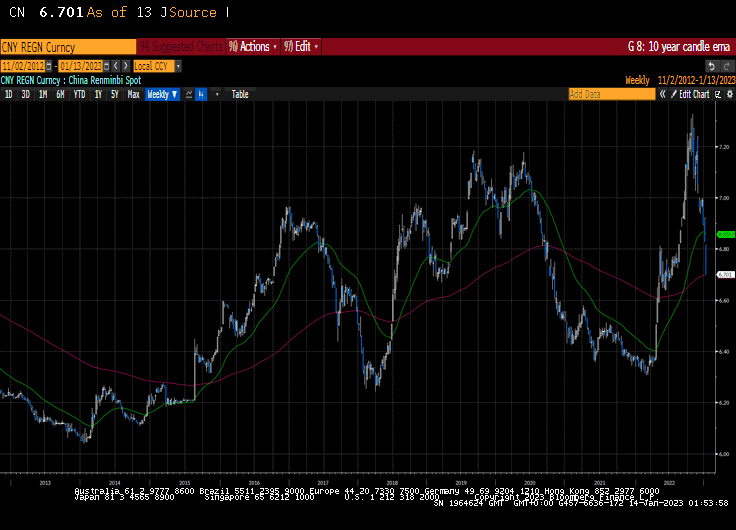Expand chart type dropdown arrow beside candle icon
736x530 pixels.
tap(217, 94)
